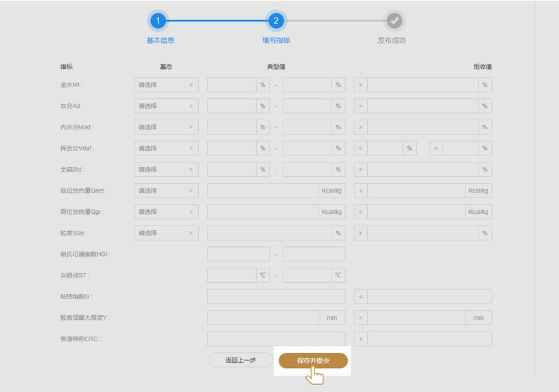Select the 挥发分Vdaf 基态 dropdown

coord(166,148)
